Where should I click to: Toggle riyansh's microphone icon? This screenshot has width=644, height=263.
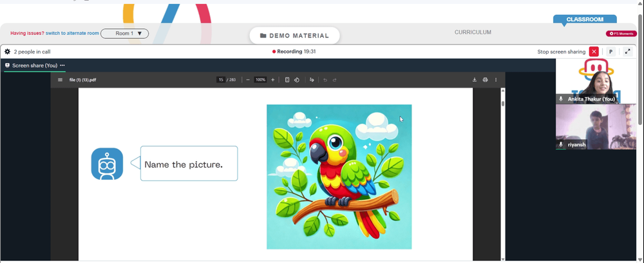(561, 144)
